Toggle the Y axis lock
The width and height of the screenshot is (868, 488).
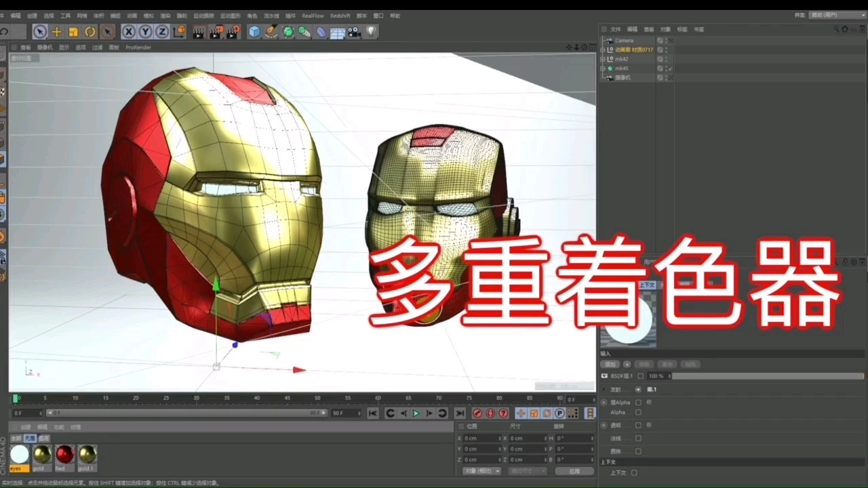point(145,32)
